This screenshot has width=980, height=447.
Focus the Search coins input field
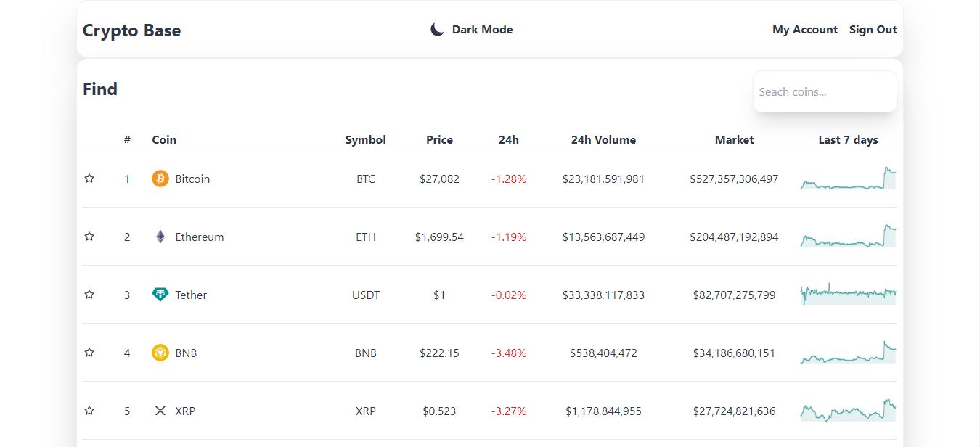click(x=825, y=91)
